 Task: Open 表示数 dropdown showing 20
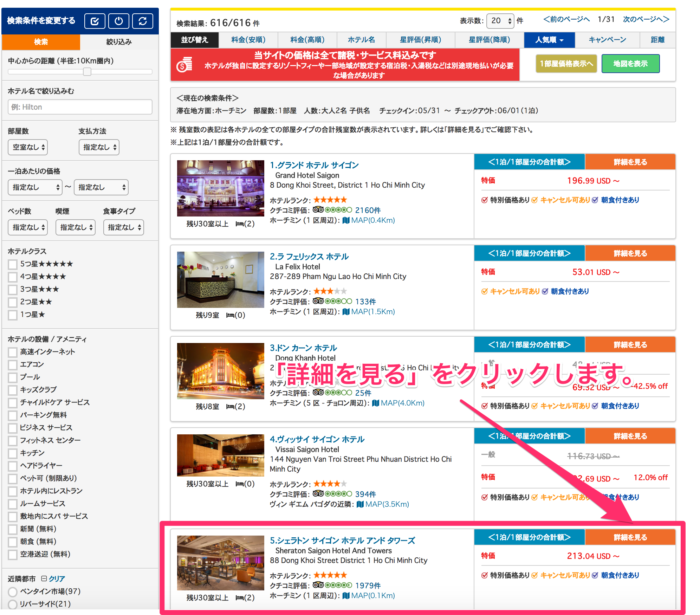[x=500, y=21]
